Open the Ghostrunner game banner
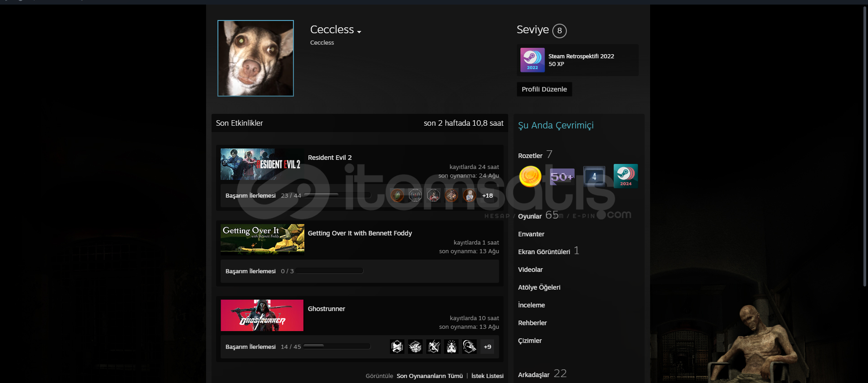The image size is (868, 383). 262,315
